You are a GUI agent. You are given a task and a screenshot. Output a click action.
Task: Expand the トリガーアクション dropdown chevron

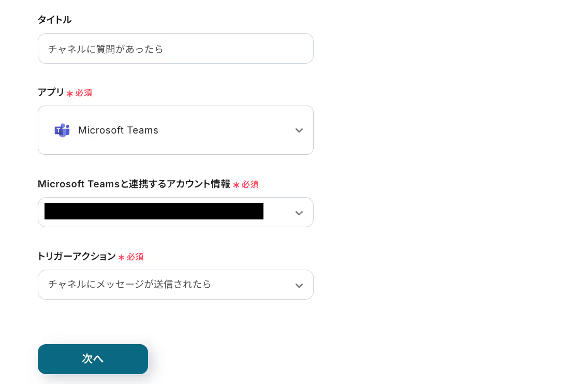299,285
